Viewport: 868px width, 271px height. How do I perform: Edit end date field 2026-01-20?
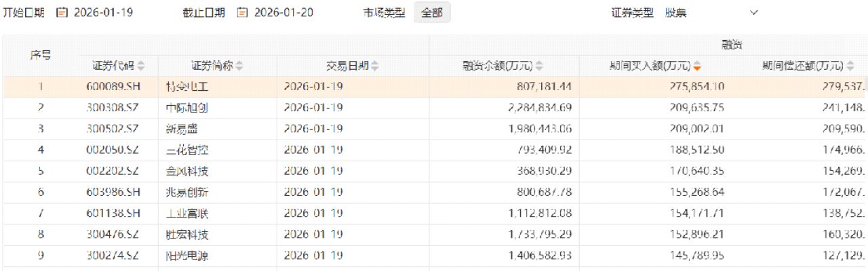283,12
